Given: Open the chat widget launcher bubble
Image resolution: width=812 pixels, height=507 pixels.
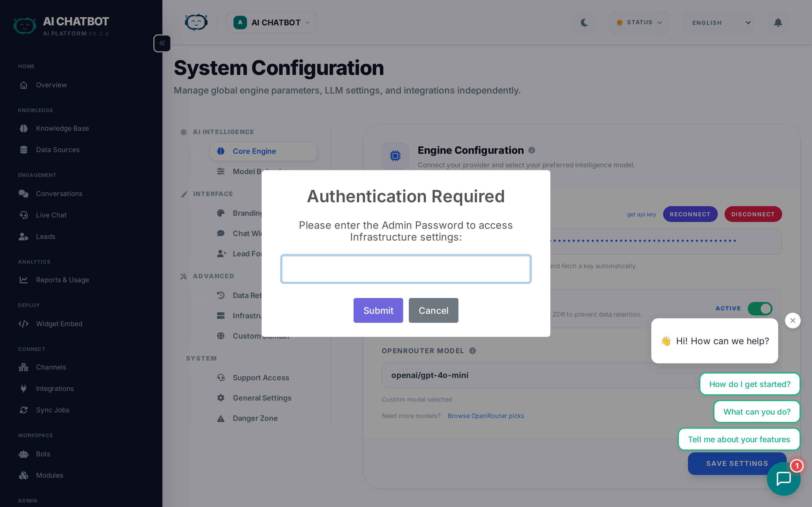Looking at the screenshot, I should pyautogui.click(x=783, y=478).
